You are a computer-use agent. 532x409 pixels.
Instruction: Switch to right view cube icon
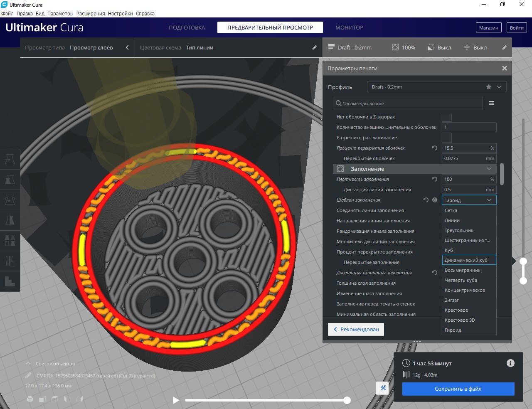pyautogui.click(x=80, y=399)
